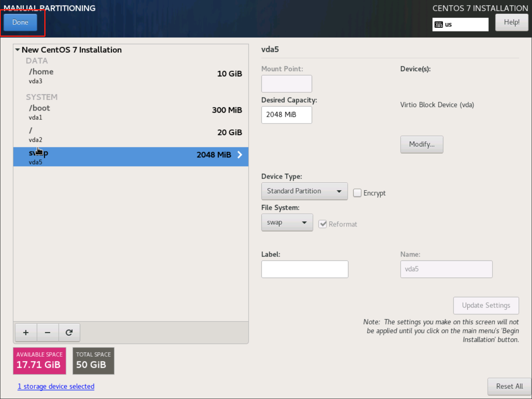Click the Done button
532x399 pixels.
click(20, 22)
